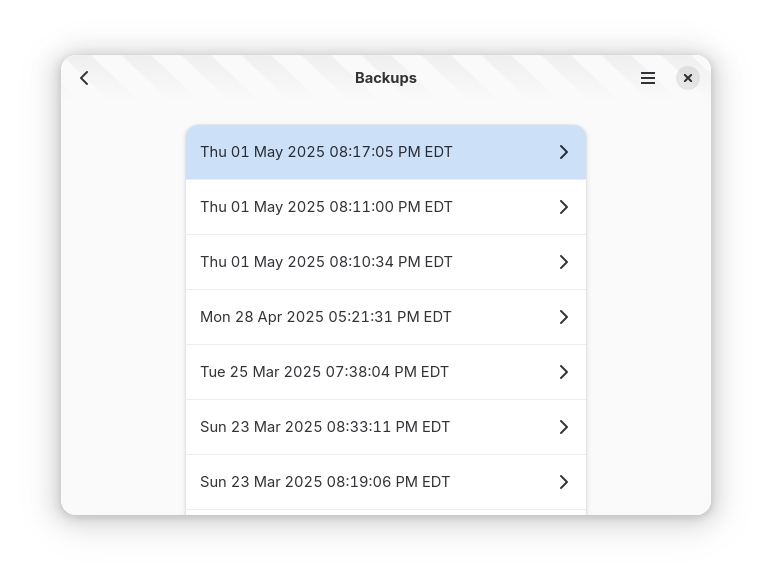Image resolution: width=772 pixels, height=582 pixels.
Task: Close the Backups window
Action: coord(688,78)
